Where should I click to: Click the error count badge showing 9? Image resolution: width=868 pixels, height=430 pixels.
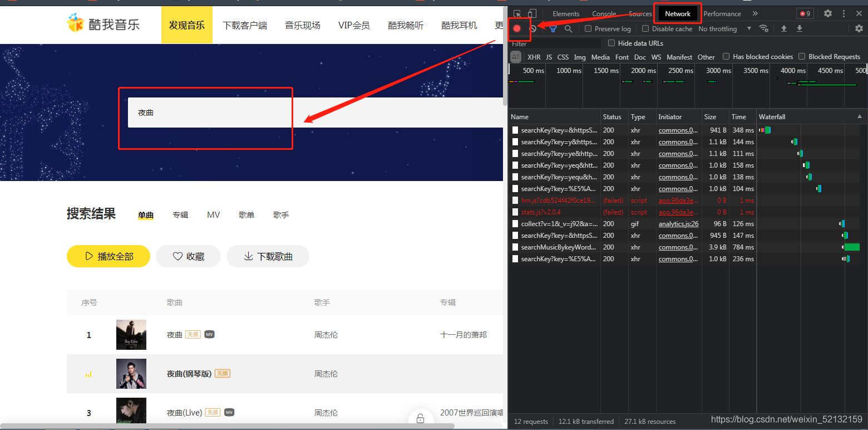click(805, 13)
